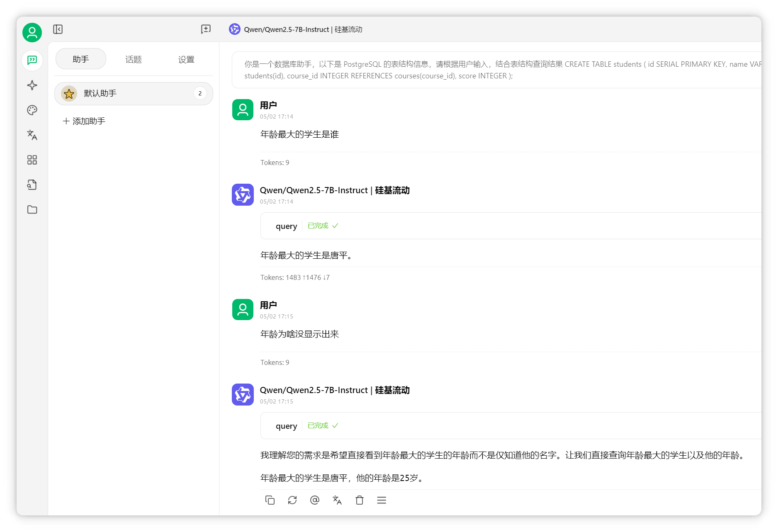
Task: Copy the last assistant message
Action: tap(270, 500)
